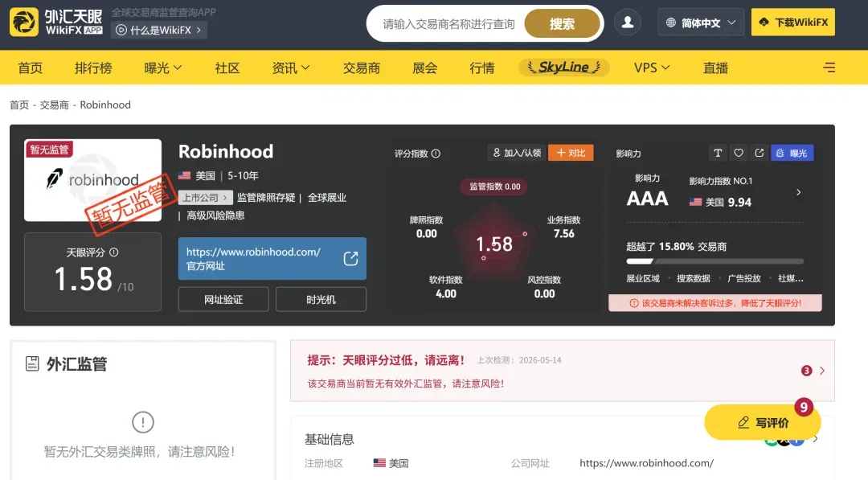Click 高级风险隐患 tag
The width and height of the screenshot is (868, 480).
tap(215, 215)
